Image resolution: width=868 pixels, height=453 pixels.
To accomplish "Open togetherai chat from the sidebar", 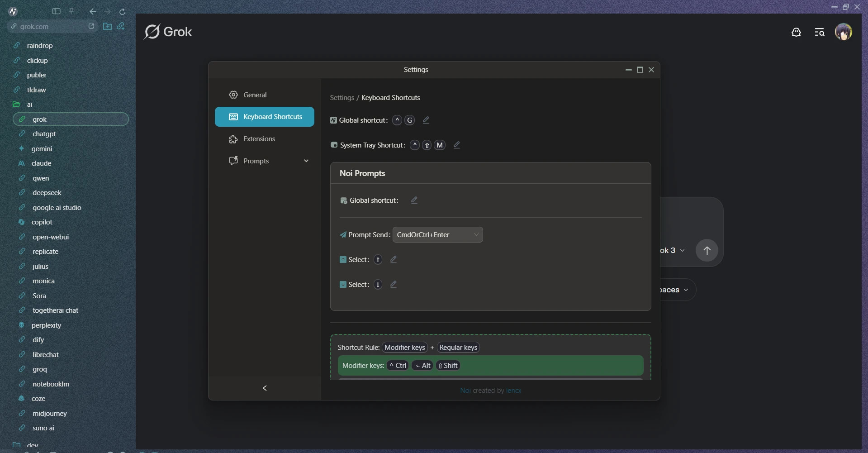I will point(55,310).
